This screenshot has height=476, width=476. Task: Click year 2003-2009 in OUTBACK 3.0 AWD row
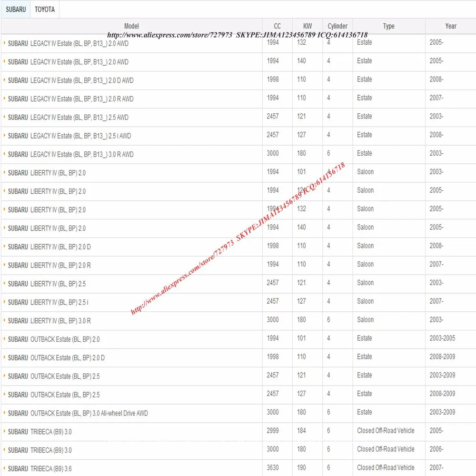442,412
